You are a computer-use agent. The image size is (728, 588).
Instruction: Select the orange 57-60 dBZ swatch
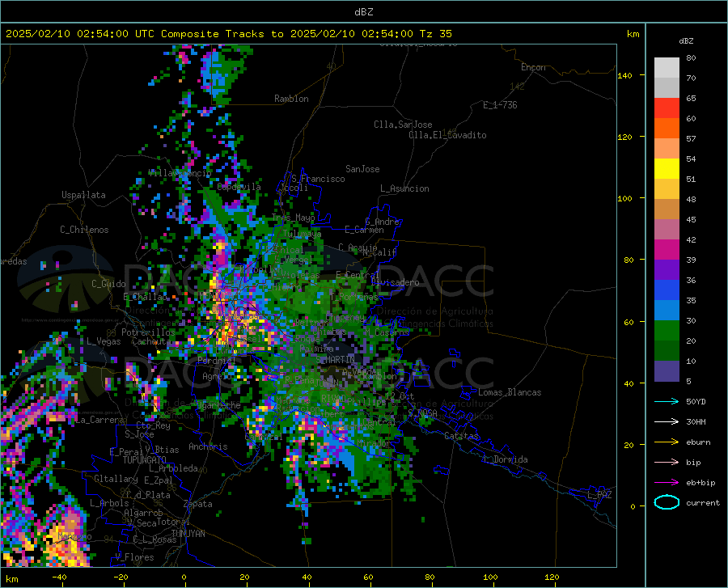[667, 128]
